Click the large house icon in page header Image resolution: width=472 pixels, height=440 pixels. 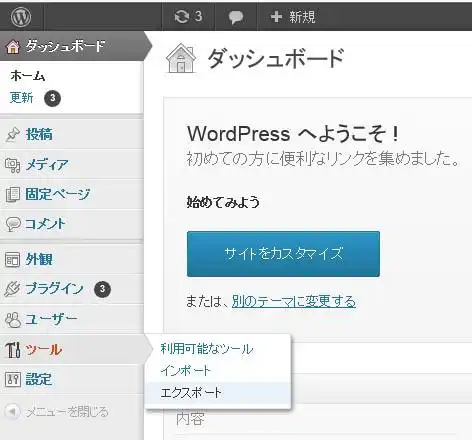click(x=181, y=58)
